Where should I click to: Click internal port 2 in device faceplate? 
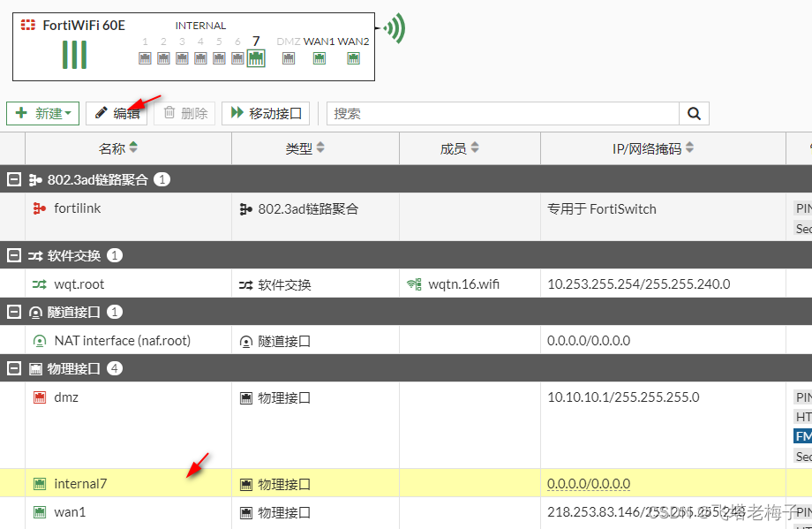click(163, 58)
